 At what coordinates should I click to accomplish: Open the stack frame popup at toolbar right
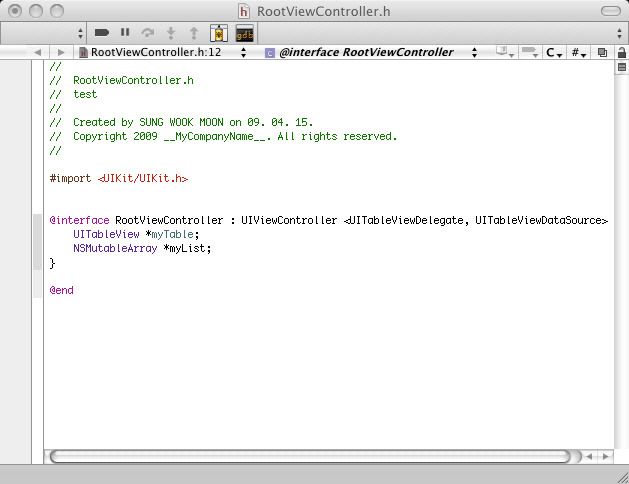pos(443,33)
